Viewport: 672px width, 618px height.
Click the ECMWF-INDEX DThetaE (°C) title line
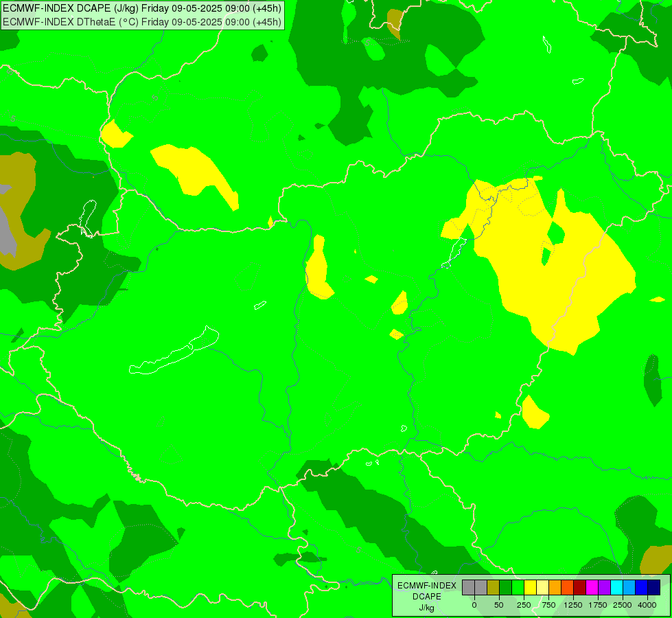142,21
